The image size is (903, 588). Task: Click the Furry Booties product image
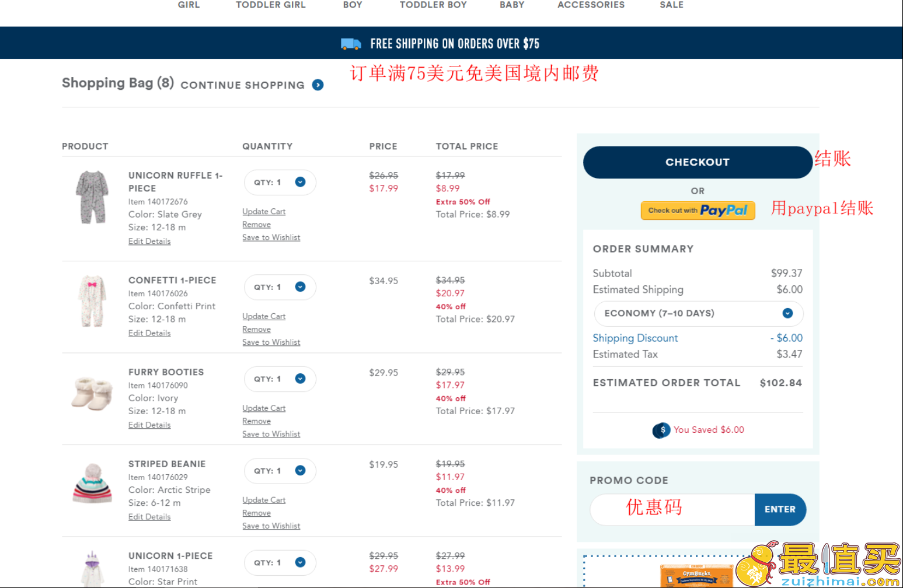tap(92, 394)
